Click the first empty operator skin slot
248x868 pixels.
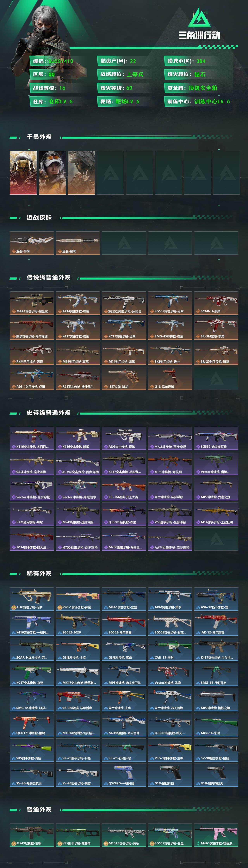click(110, 173)
